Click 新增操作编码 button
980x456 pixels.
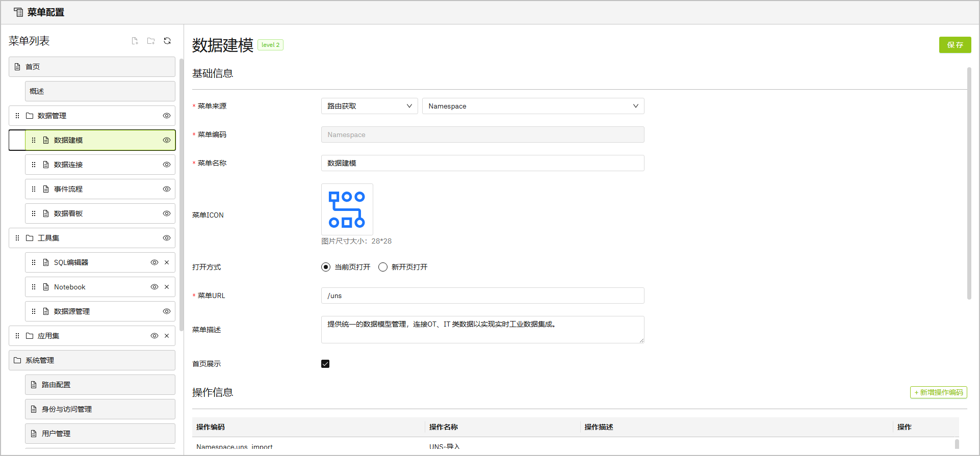click(938, 392)
